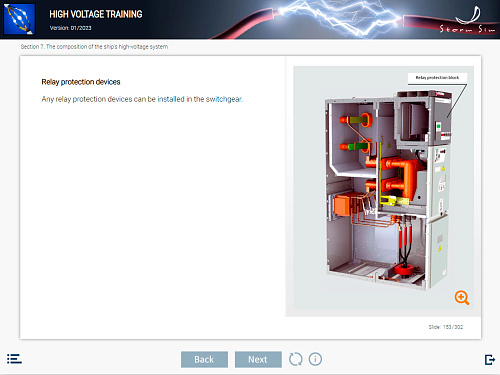Click the 'Slide: 153 / 302' counter
The width and height of the screenshot is (500, 375).
pos(446,327)
